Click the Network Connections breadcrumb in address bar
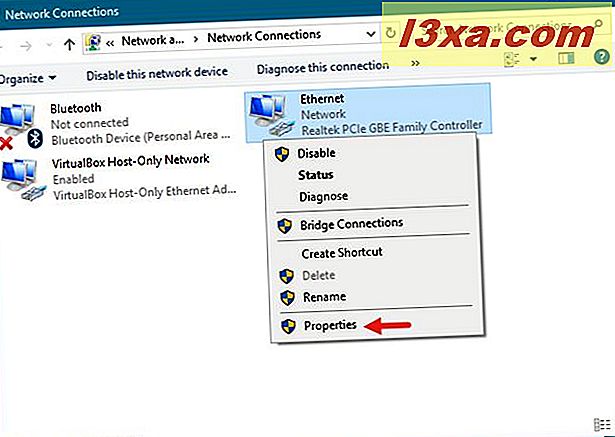The width and height of the screenshot is (615, 437). pos(264,37)
